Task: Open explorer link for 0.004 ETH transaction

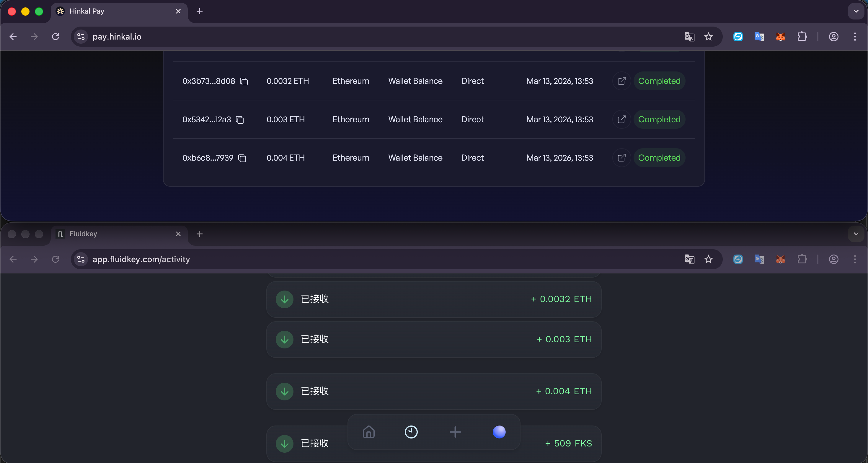Action: tap(621, 158)
